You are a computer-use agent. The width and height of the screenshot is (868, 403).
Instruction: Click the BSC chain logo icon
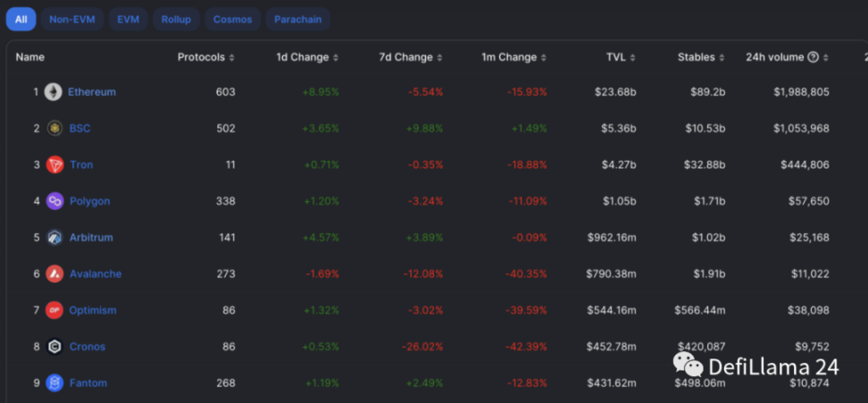[54, 129]
